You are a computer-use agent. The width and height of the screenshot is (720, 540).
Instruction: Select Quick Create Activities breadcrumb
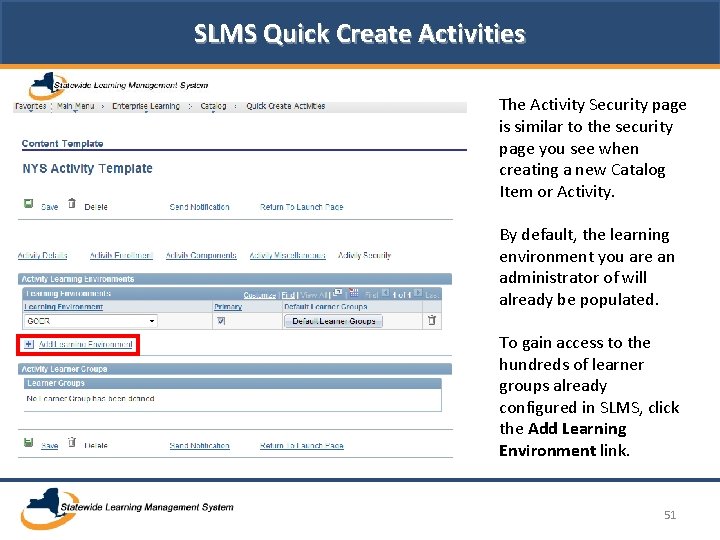tap(286, 106)
